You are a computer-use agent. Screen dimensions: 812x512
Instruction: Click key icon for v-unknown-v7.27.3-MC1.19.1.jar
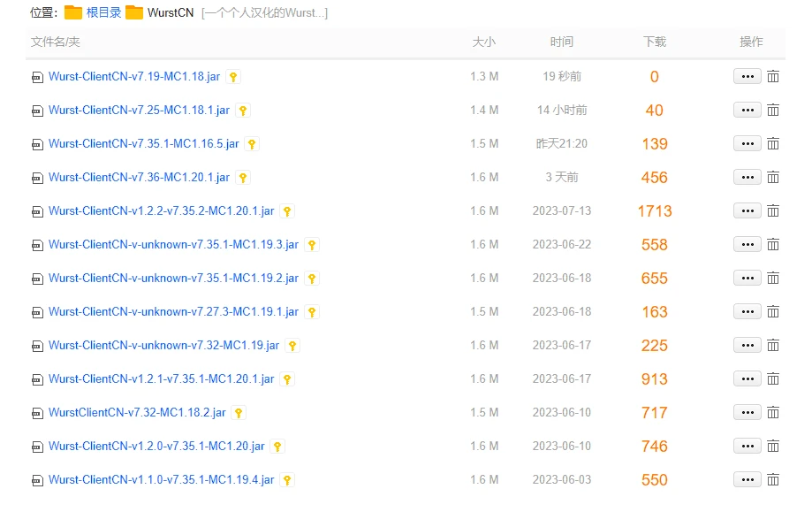pyautogui.click(x=312, y=312)
